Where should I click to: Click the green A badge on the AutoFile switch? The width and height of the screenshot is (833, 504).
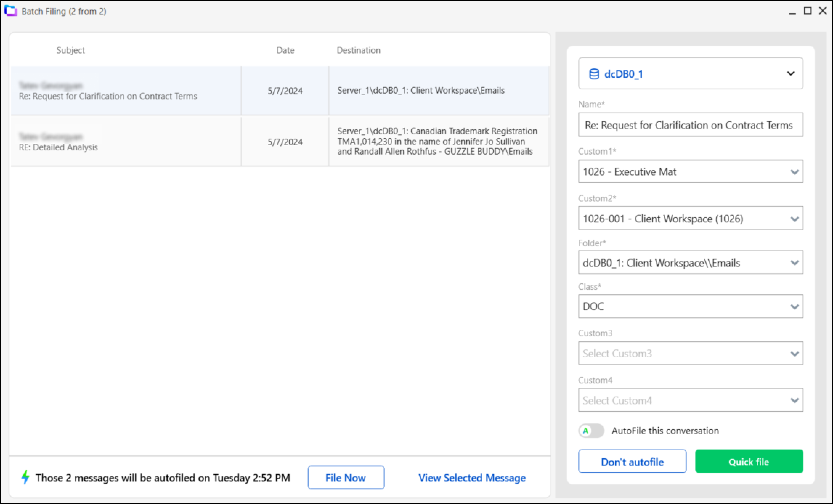[x=586, y=431]
